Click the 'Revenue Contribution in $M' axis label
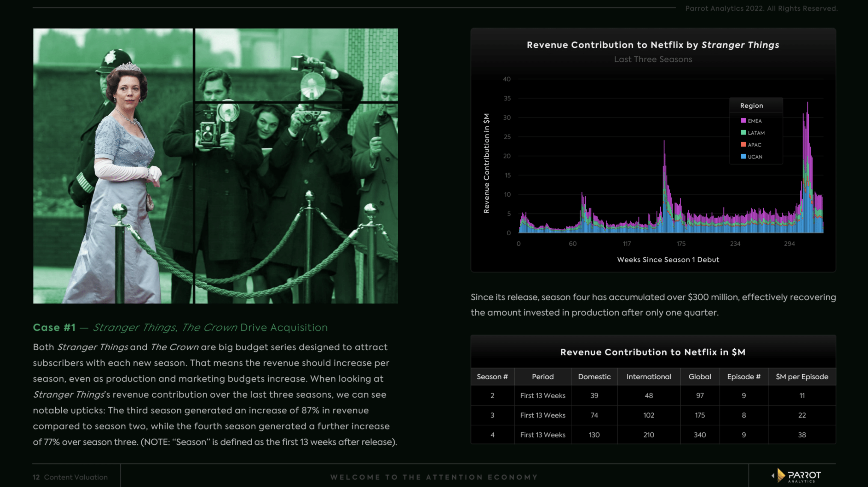This screenshot has height=487, width=868. click(486, 163)
